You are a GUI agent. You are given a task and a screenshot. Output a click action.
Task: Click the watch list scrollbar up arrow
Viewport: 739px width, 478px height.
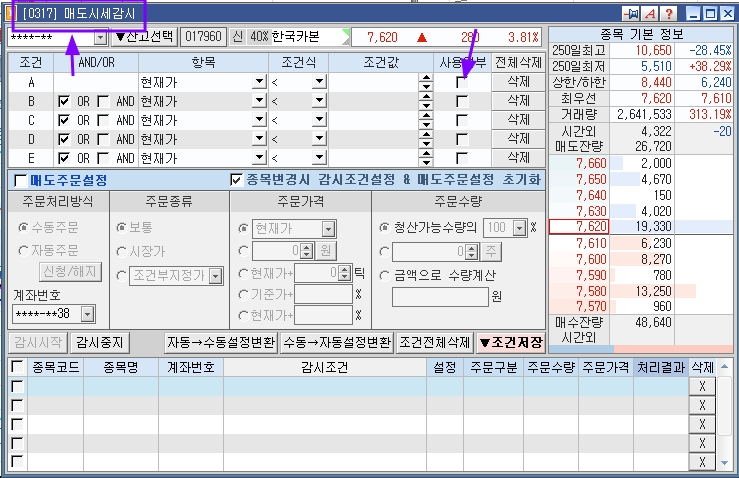pyautogui.click(x=725, y=366)
